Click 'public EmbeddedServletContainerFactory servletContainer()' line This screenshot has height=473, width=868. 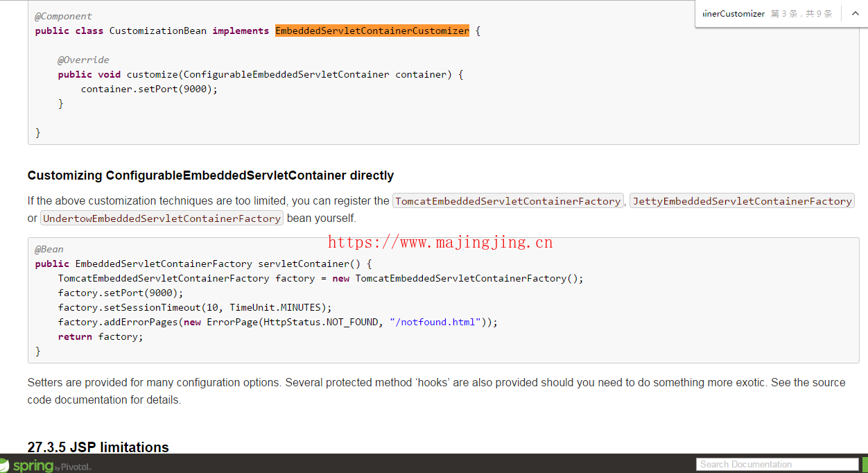(204, 264)
